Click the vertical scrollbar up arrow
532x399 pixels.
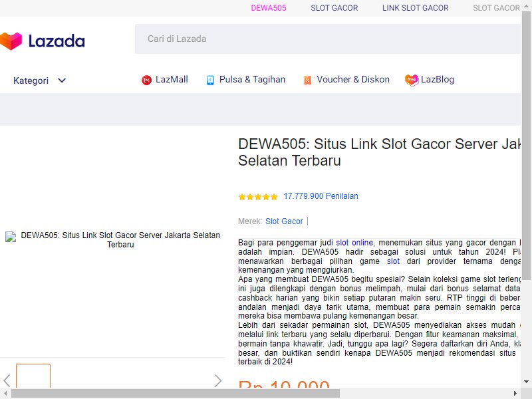[526, 6]
